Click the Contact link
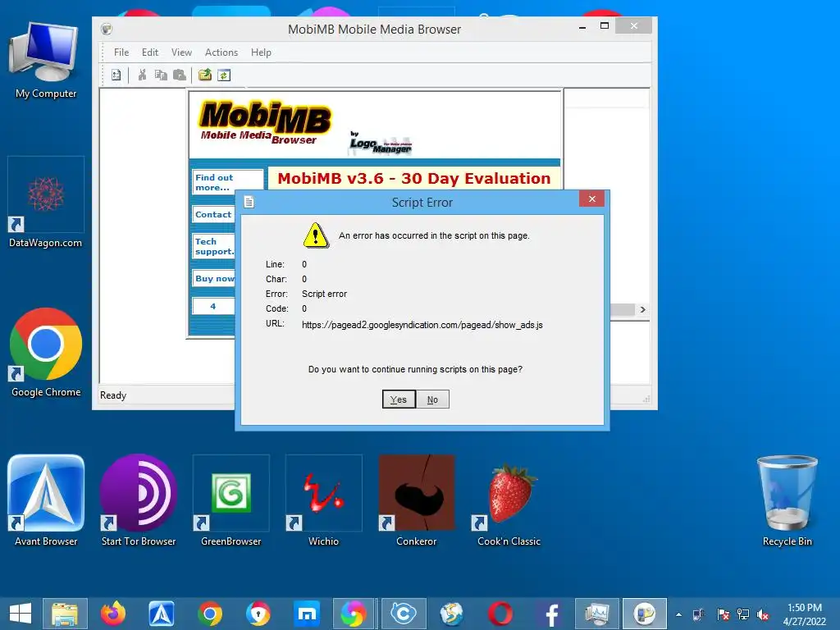 (214, 214)
